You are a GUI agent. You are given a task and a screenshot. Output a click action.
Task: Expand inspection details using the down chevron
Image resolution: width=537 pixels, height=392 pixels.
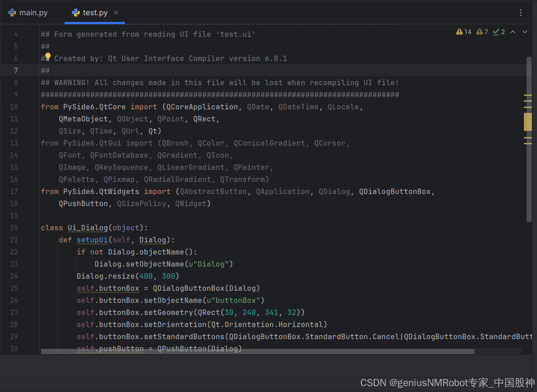tap(524, 32)
